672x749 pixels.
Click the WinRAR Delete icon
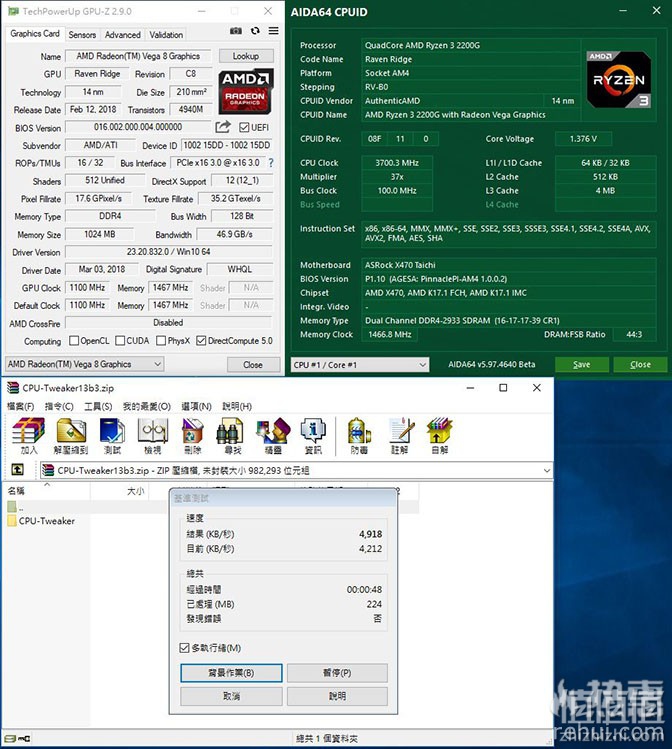click(192, 435)
